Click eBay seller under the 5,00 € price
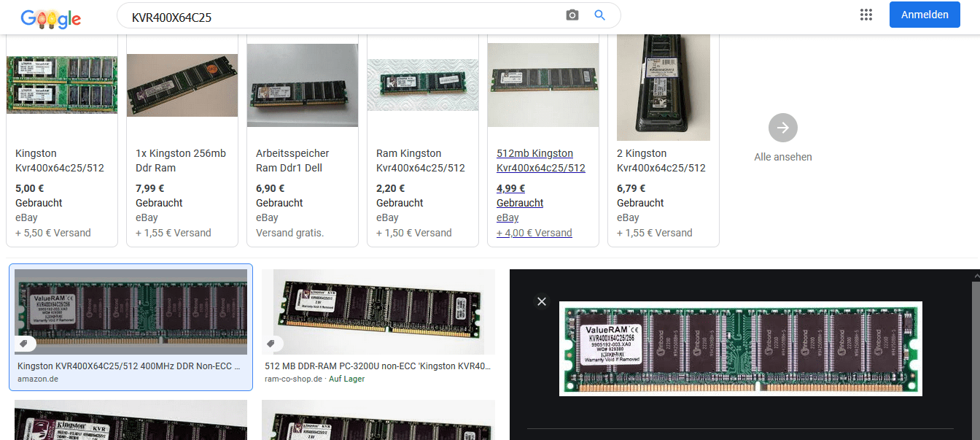 (26, 217)
